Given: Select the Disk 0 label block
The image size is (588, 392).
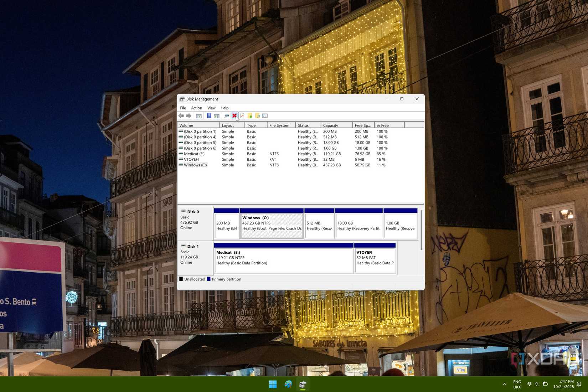Looking at the screenshot, I should (195, 223).
